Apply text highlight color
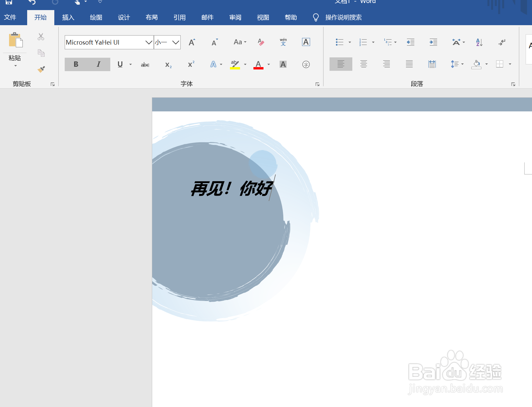The image size is (532, 407). [x=235, y=64]
